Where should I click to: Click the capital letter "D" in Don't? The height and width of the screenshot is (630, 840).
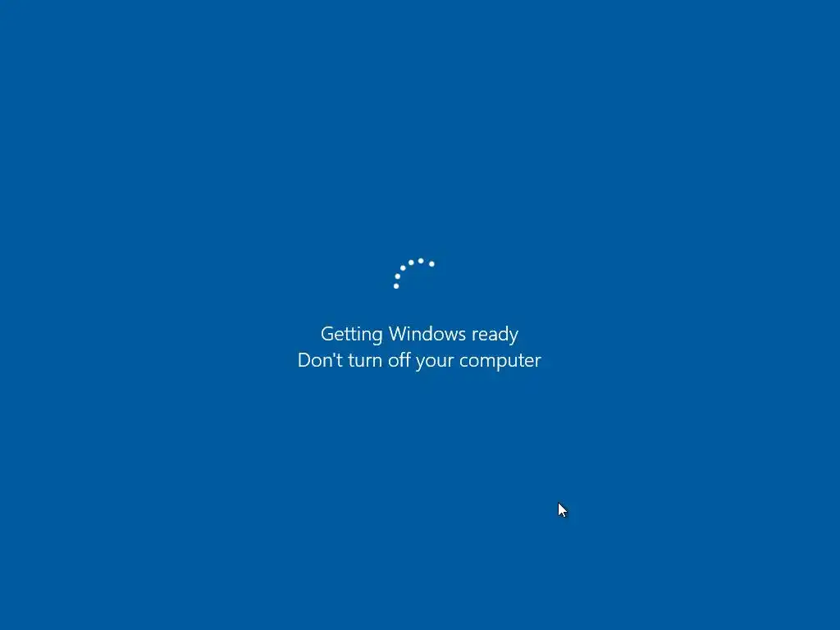[x=304, y=360]
